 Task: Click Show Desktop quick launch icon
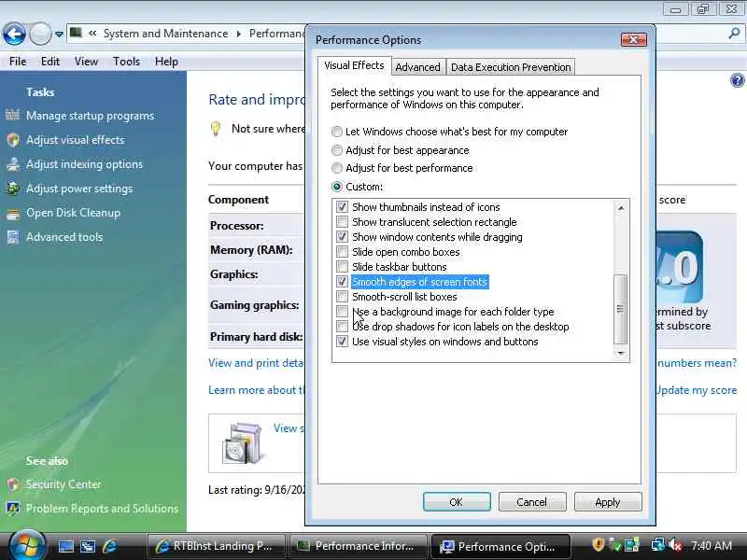(x=65, y=546)
